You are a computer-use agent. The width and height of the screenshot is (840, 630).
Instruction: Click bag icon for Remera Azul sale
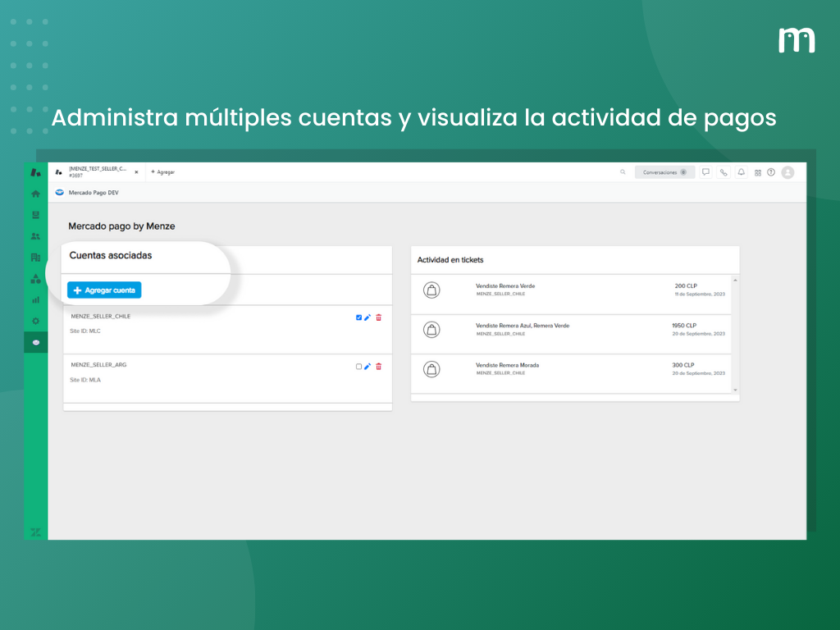431,330
